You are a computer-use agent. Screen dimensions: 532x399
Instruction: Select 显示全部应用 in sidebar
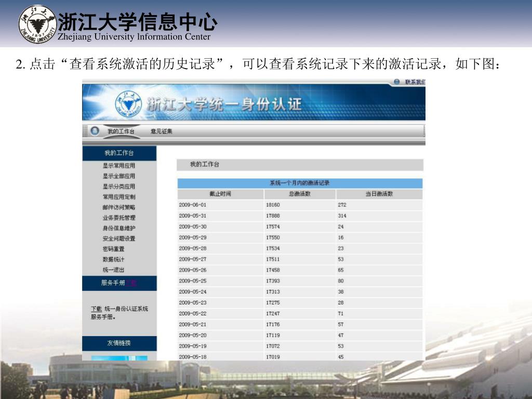[119, 176]
